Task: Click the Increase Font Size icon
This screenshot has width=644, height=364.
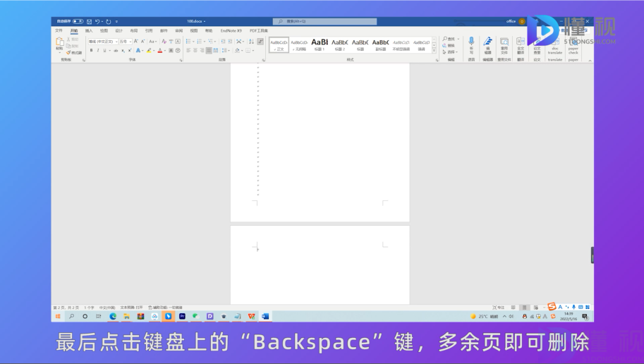Action: point(136,42)
